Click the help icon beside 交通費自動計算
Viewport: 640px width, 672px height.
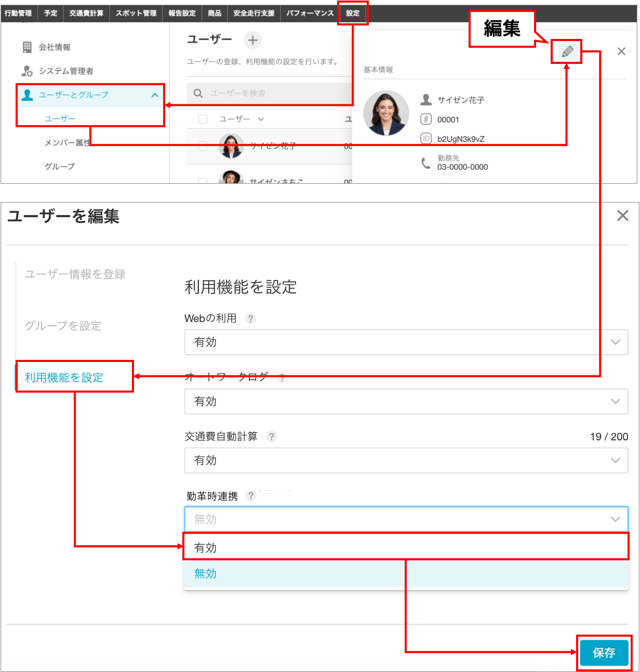(x=271, y=437)
